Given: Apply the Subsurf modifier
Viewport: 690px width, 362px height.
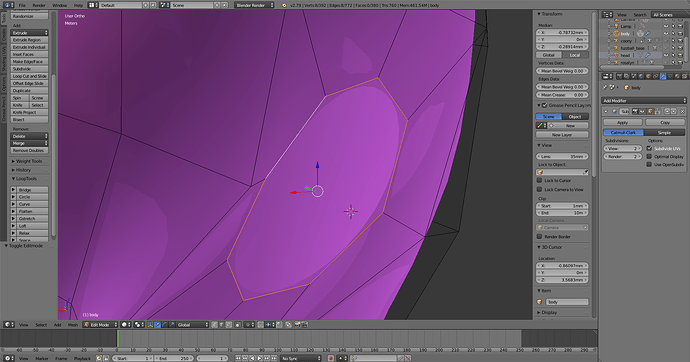Looking at the screenshot, I should [x=622, y=122].
